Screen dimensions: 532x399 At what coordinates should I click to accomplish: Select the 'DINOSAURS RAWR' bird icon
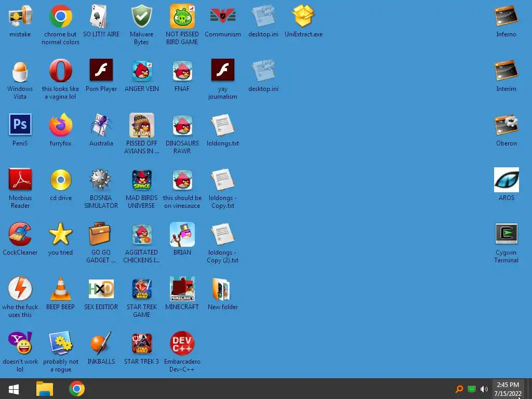point(182,126)
